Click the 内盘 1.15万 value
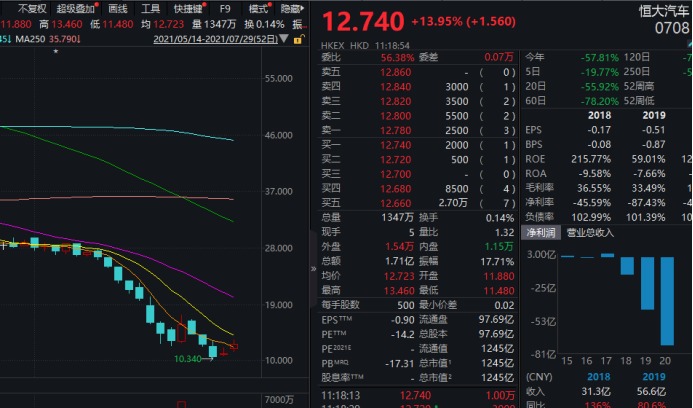The image size is (693, 408). (x=499, y=247)
